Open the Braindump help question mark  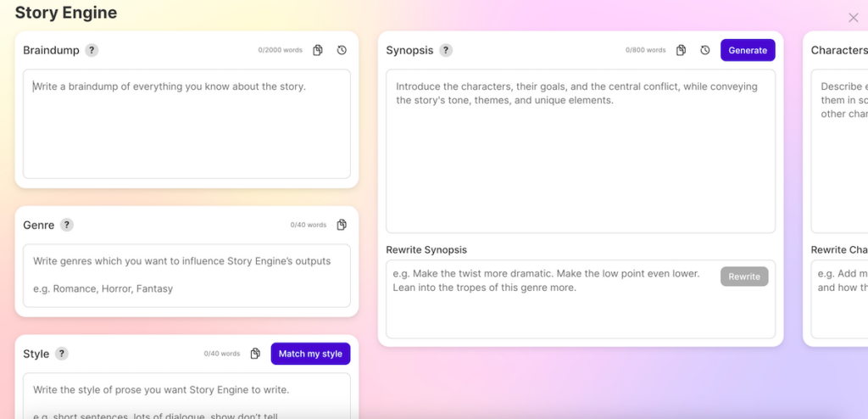coord(92,50)
